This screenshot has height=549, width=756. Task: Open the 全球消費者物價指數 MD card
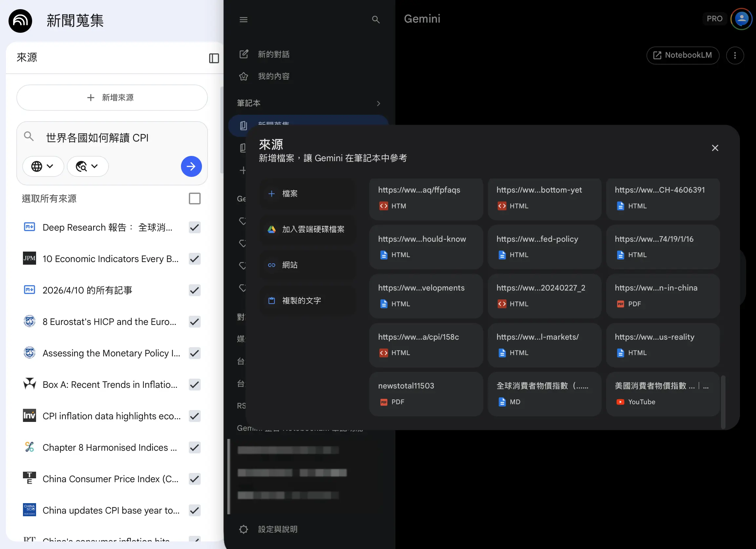[x=544, y=394]
